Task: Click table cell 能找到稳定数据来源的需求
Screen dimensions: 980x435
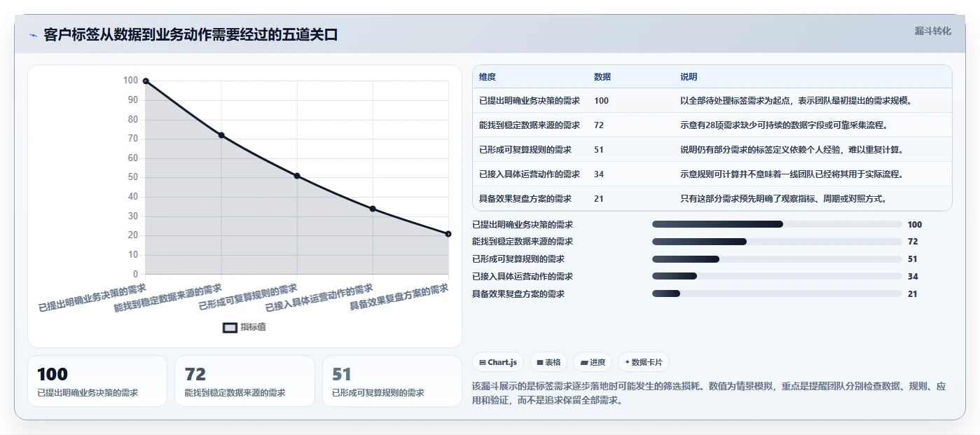Action: (x=530, y=125)
